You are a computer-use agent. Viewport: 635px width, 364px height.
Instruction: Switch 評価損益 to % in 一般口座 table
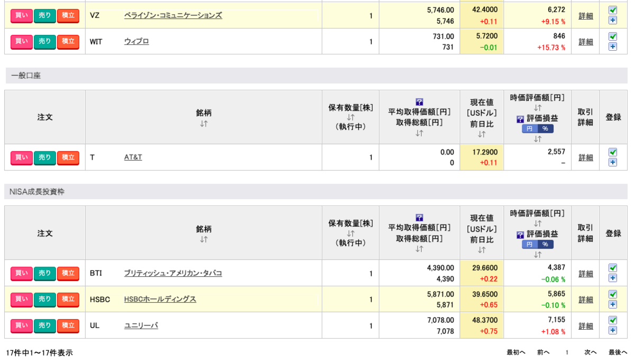[546, 129]
